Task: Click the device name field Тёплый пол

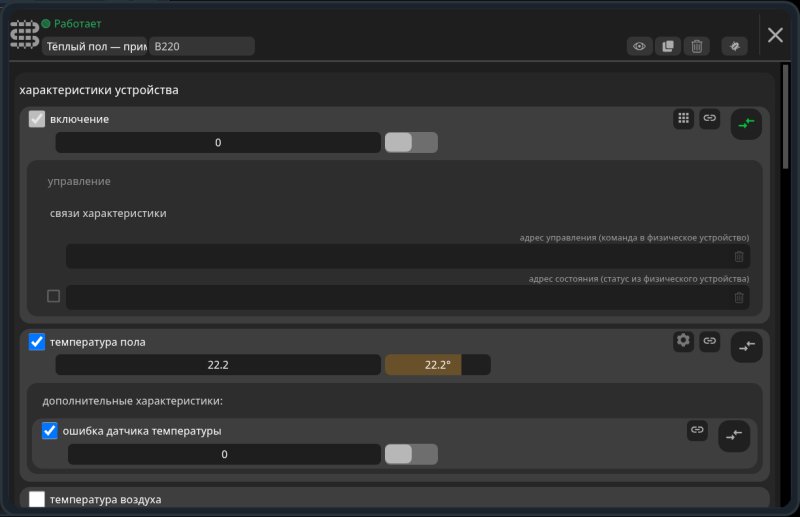Action: tap(94, 46)
